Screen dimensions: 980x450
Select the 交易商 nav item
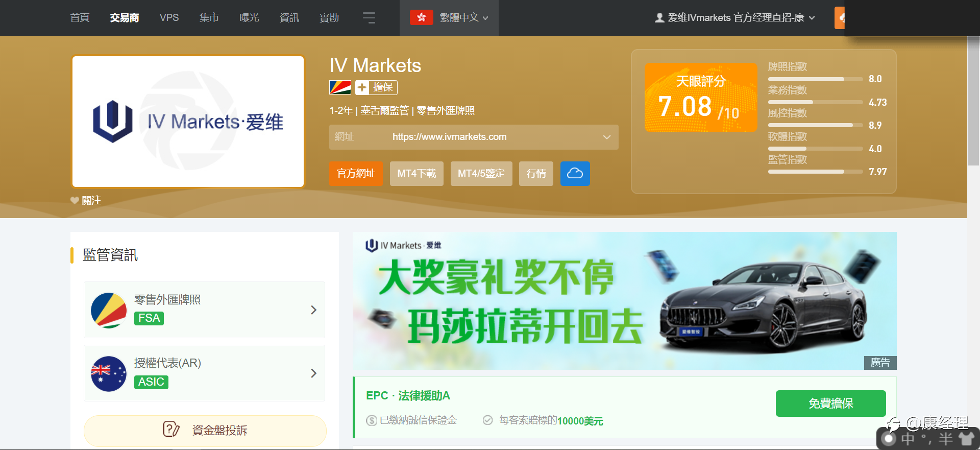coord(125,18)
